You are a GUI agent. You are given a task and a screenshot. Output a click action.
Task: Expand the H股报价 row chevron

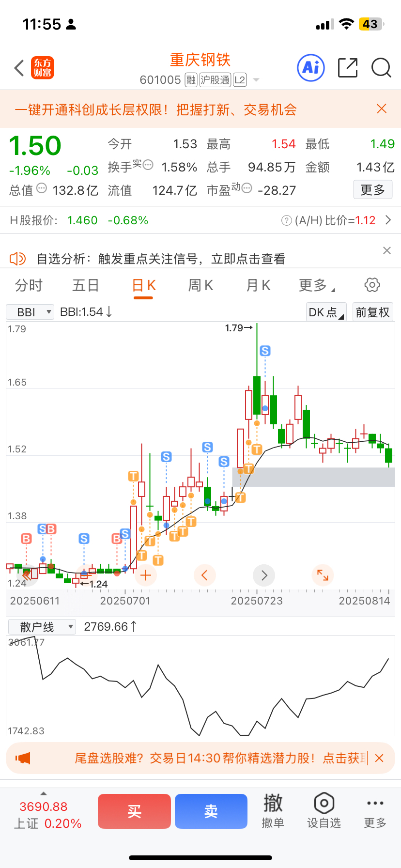point(388,220)
